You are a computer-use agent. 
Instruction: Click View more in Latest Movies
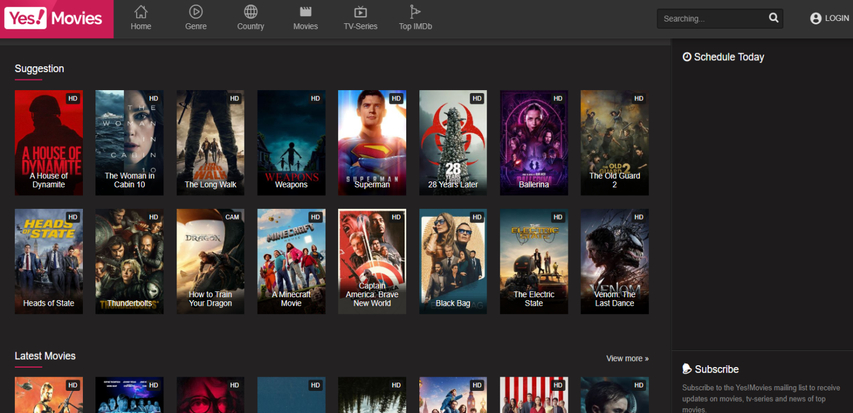[x=627, y=359]
